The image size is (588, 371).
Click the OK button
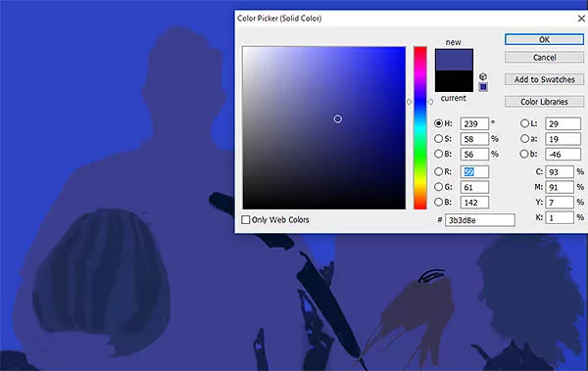[544, 39]
